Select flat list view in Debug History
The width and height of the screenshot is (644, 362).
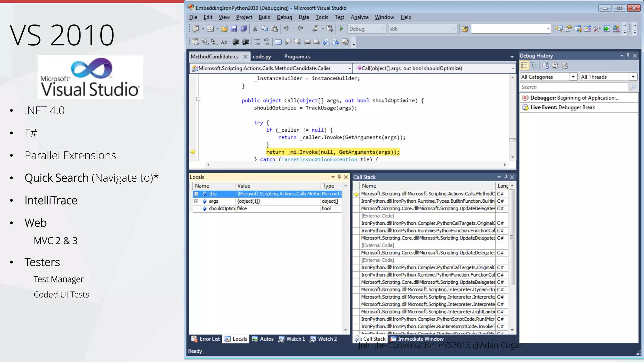[x=524, y=65]
